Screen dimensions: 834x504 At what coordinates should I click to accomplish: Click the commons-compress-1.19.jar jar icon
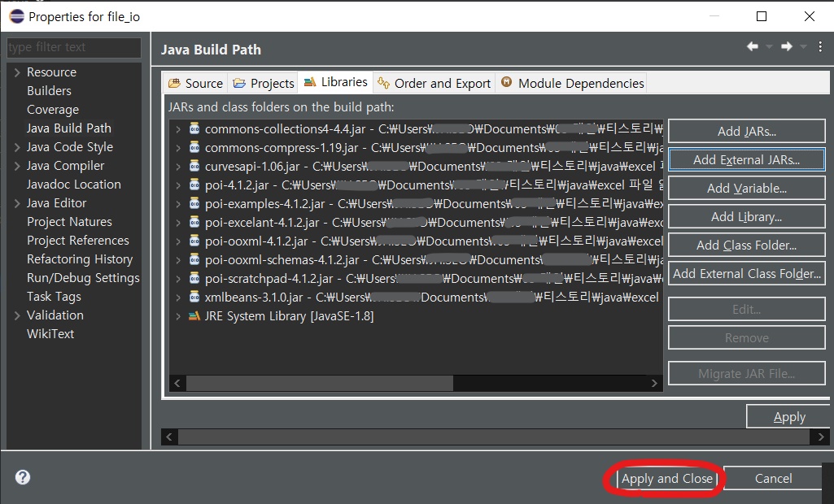194,147
